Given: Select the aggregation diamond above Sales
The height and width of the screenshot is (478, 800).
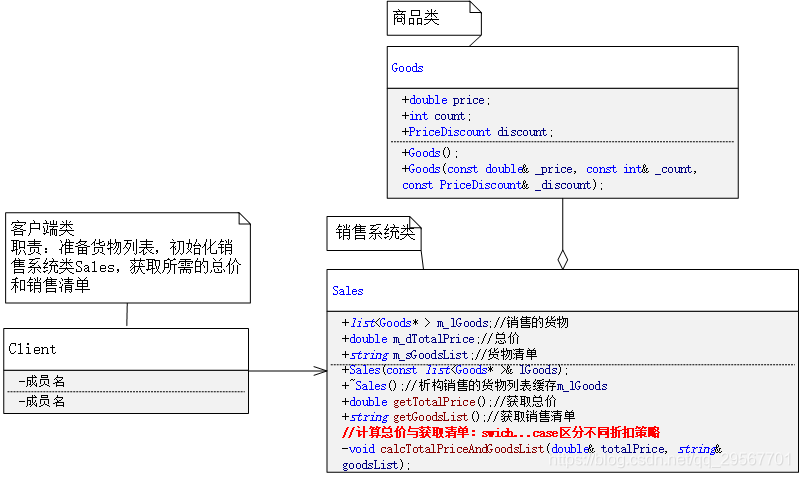Looking at the screenshot, I should 563,259.
